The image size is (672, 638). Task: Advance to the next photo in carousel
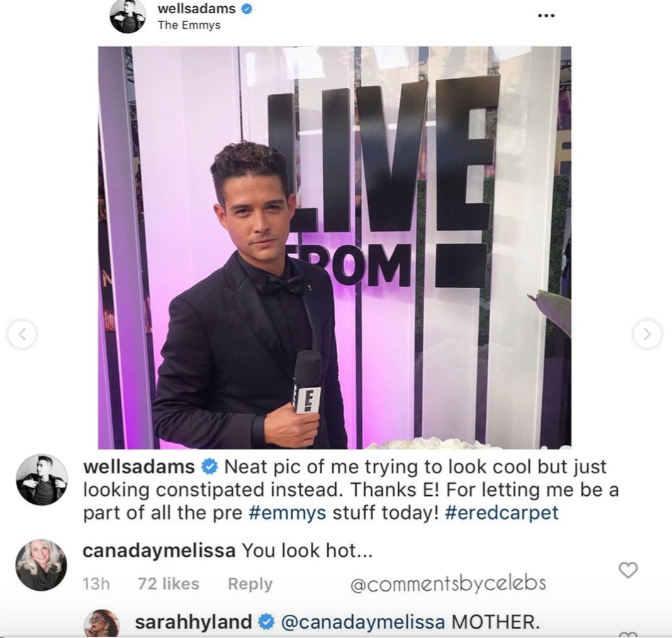(647, 333)
